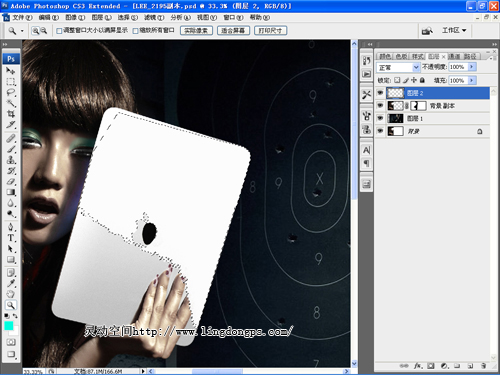Toggle lock position

[414, 80]
